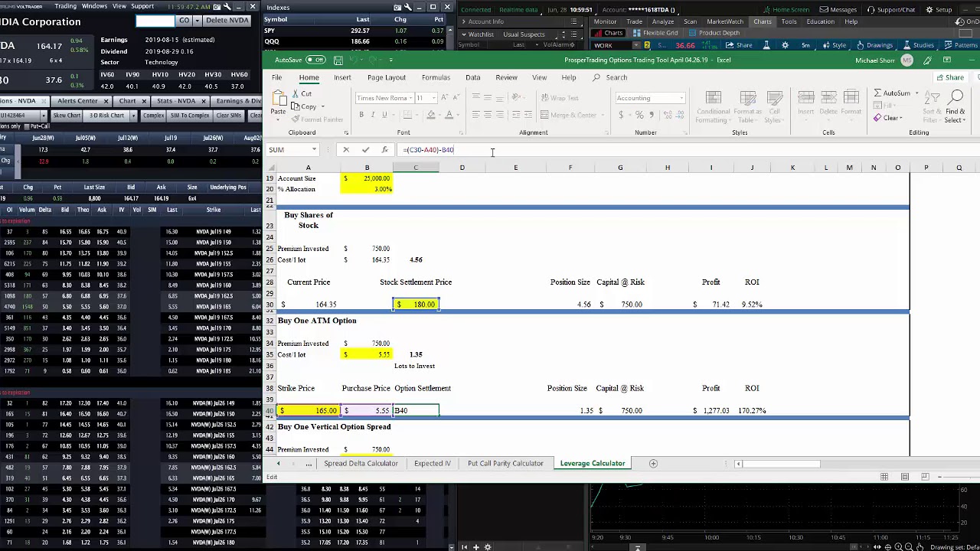Click the insert function fx icon
Image resolution: width=980 pixels, height=551 pixels.
pyautogui.click(x=384, y=150)
